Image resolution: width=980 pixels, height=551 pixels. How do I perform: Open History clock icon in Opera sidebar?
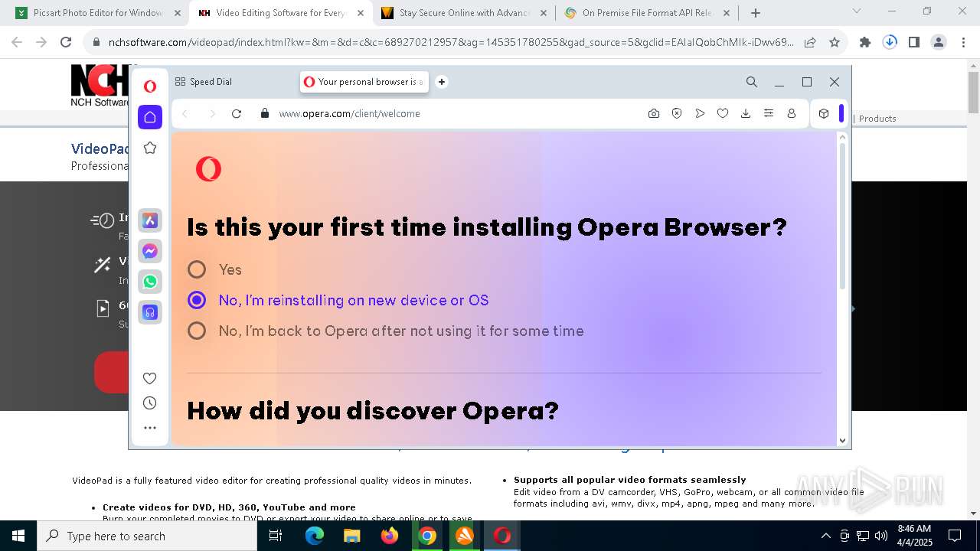(150, 403)
